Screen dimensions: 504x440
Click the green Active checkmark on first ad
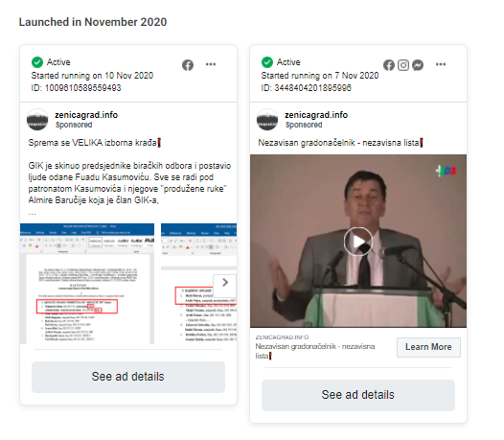pyautogui.click(x=37, y=62)
